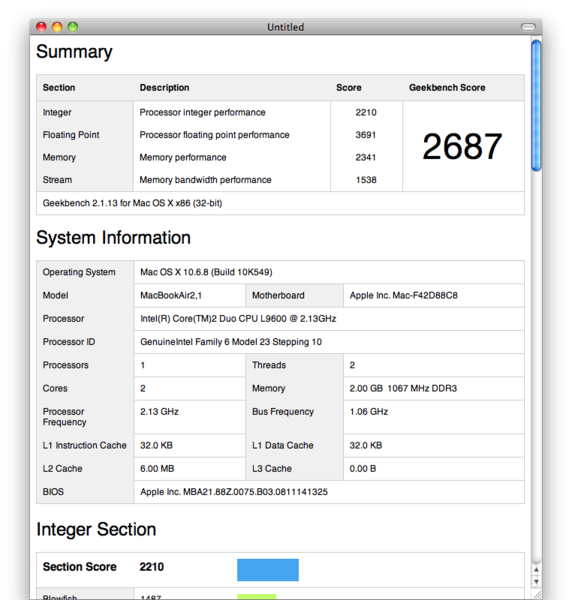This screenshot has height=600, width=572.
Task: Close the Untitled window with red button
Action: click(41, 27)
